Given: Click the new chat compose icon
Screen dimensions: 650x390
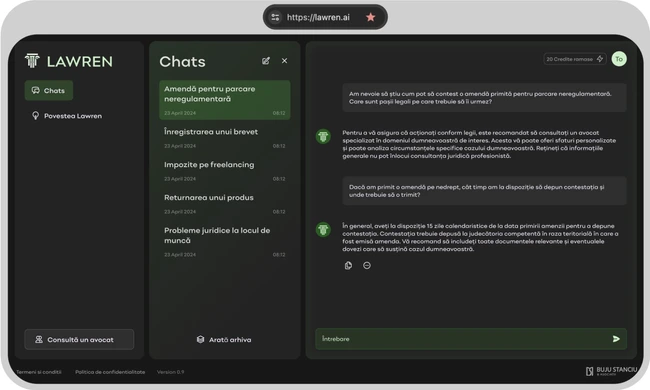Looking at the screenshot, I should 266,61.
